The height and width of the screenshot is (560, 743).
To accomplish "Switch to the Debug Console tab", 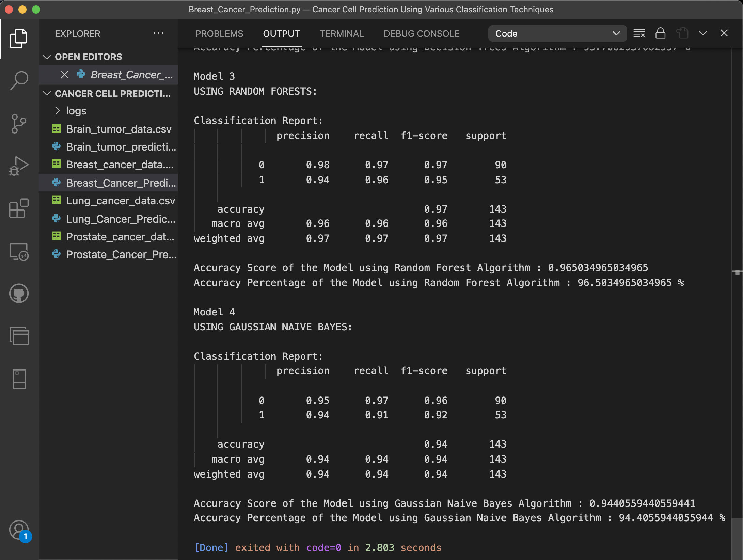I will pyautogui.click(x=422, y=33).
